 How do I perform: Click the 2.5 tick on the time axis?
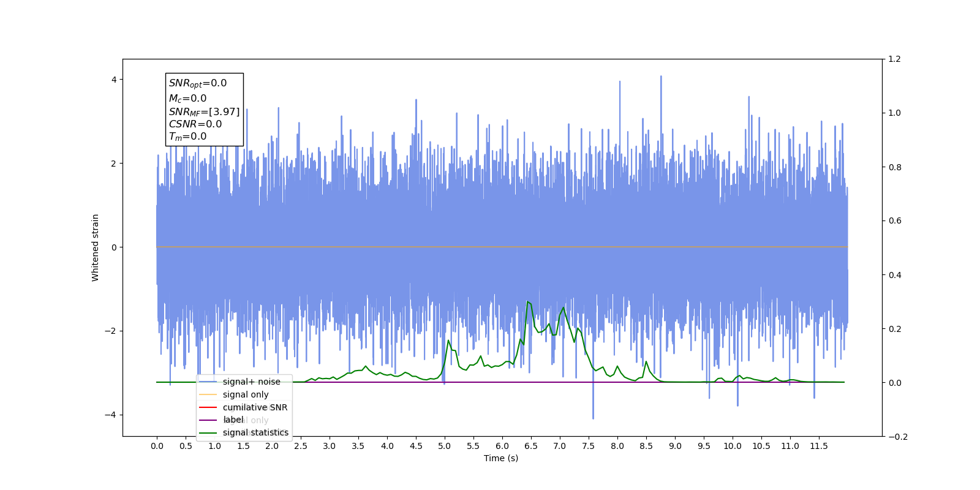(301, 446)
